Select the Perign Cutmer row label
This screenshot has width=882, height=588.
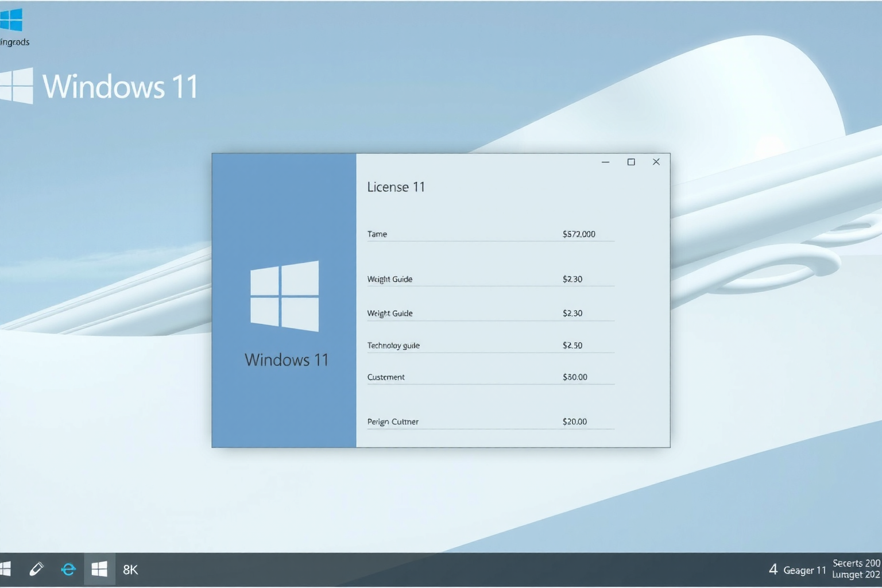tap(393, 421)
